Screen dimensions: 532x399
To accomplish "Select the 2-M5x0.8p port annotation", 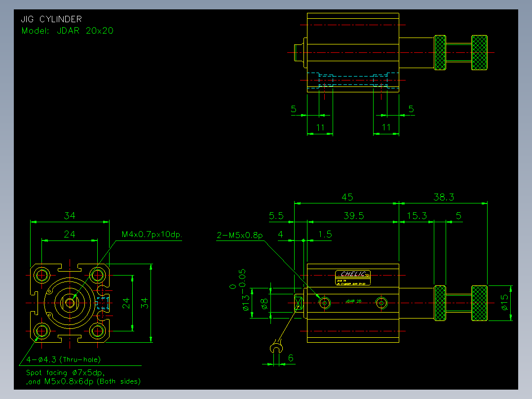I will (x=239, y=235).
